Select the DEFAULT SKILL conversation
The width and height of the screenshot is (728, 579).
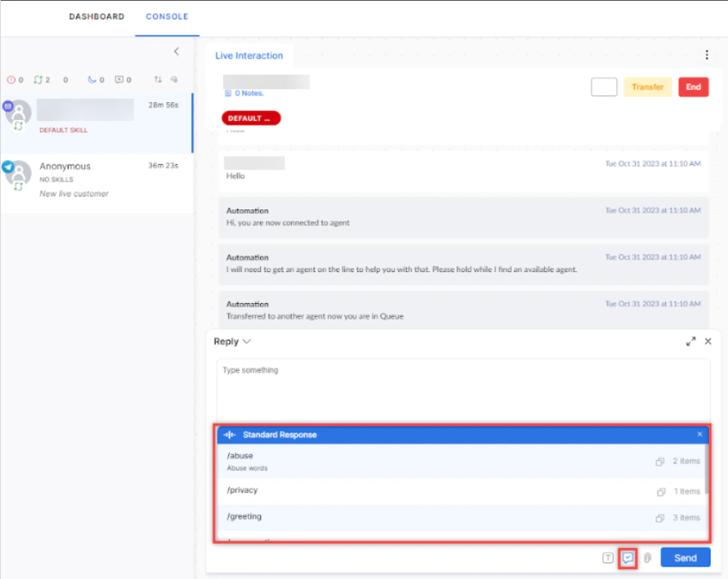pos(97,123)
